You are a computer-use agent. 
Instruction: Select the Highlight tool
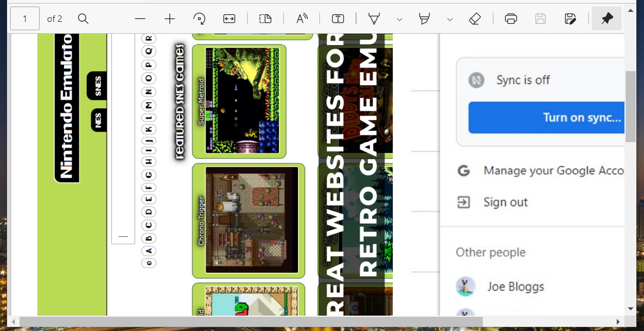click(424, 18)
